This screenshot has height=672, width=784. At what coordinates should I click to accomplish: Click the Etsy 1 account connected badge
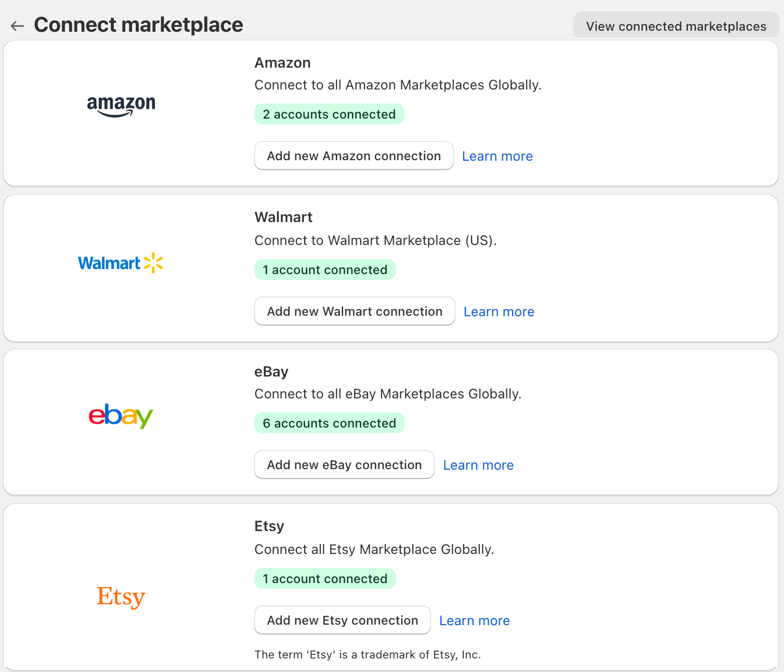click(325, 578)
